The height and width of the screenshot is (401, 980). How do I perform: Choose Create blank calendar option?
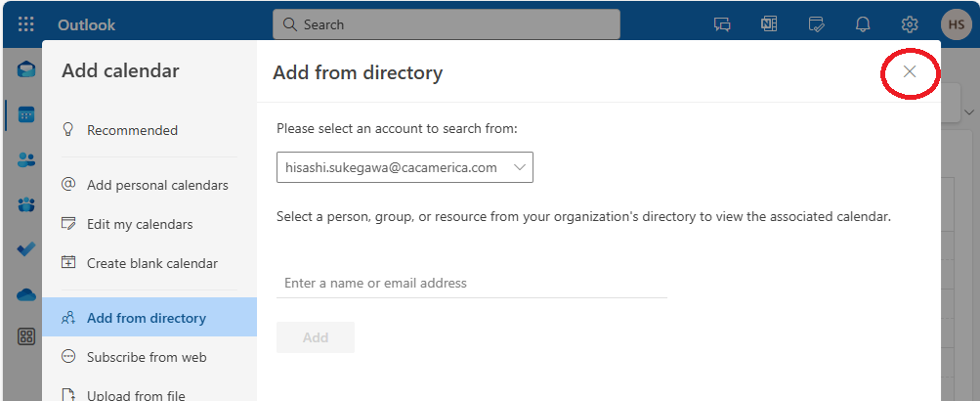coord(151,263)
